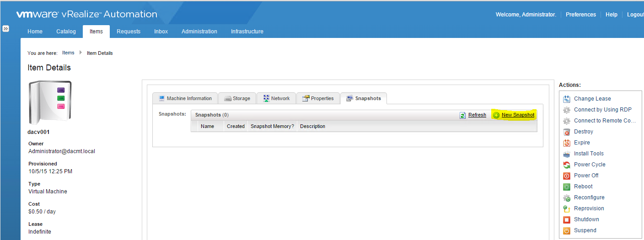The image size is (644, 240).
Task: Click the 10/5/15 12:25 PM provisioned date
Action: pos(50,171)
